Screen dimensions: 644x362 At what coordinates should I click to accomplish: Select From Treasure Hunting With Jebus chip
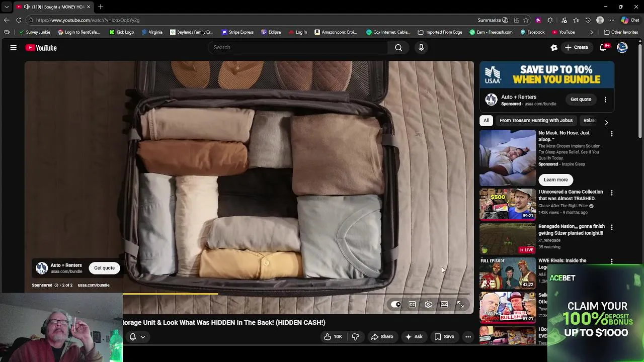536,121
